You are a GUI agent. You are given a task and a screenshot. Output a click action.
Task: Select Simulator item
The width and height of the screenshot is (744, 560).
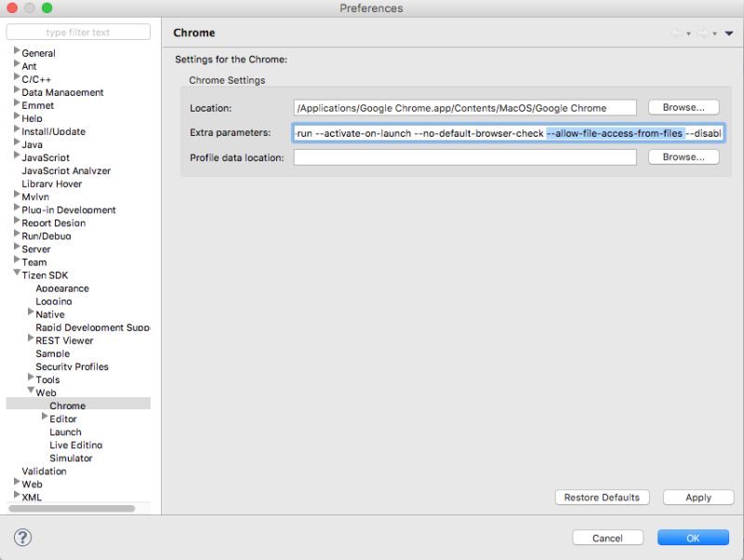coord(71,458)
